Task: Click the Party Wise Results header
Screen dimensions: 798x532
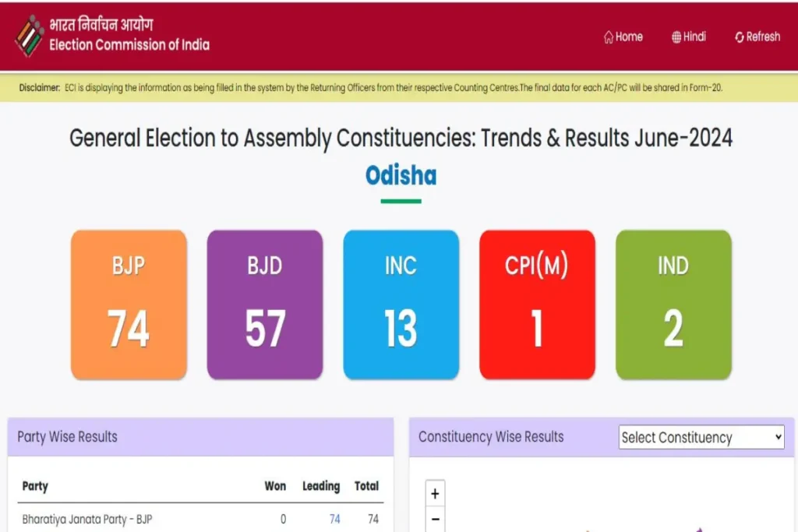Action: (x=68, y=436)
